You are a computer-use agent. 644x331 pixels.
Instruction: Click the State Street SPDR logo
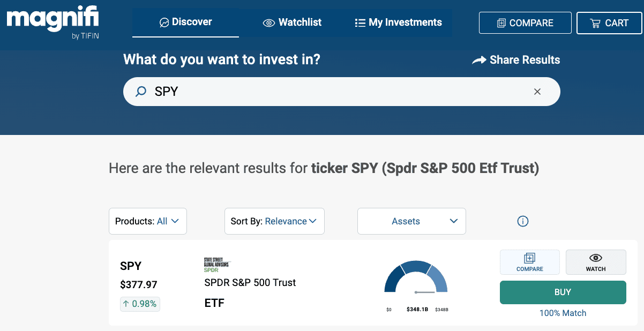[x=217, y=265]
